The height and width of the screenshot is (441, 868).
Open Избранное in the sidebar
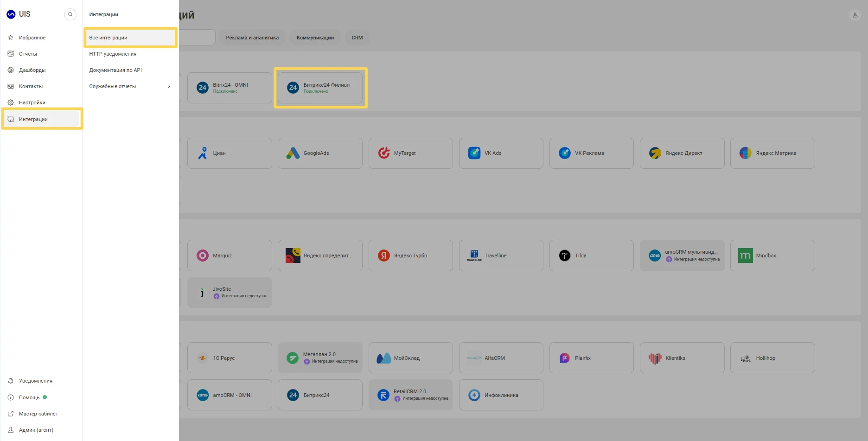41,38
